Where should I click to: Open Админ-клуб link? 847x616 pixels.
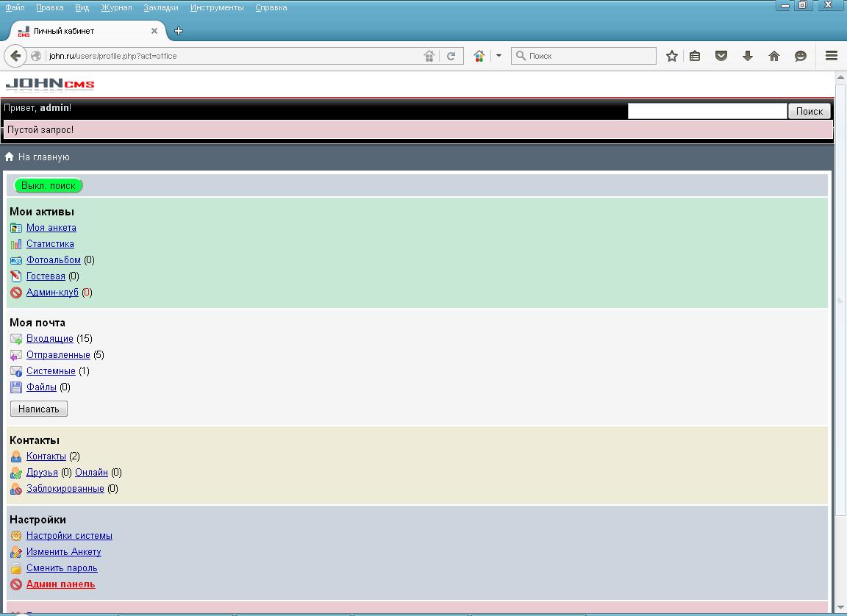(52, 293)
